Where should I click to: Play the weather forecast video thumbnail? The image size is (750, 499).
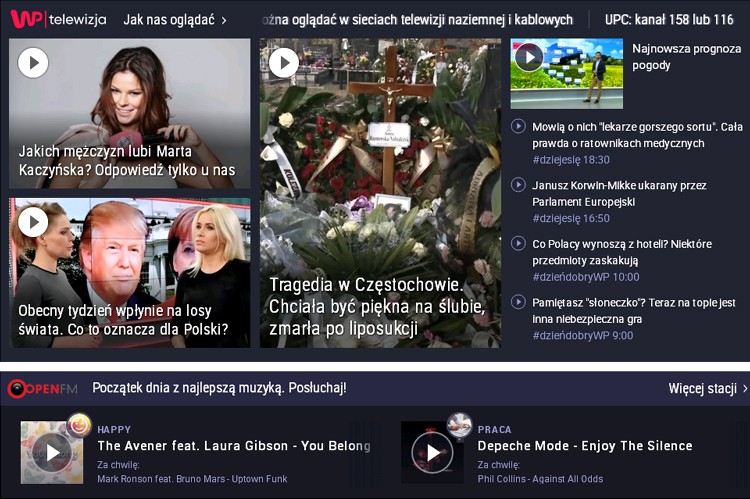529,58
